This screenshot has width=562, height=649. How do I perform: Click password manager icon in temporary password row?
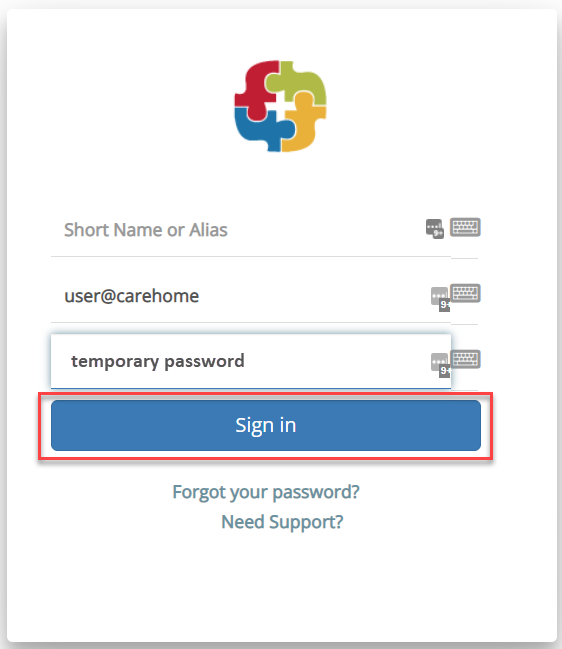440,365
